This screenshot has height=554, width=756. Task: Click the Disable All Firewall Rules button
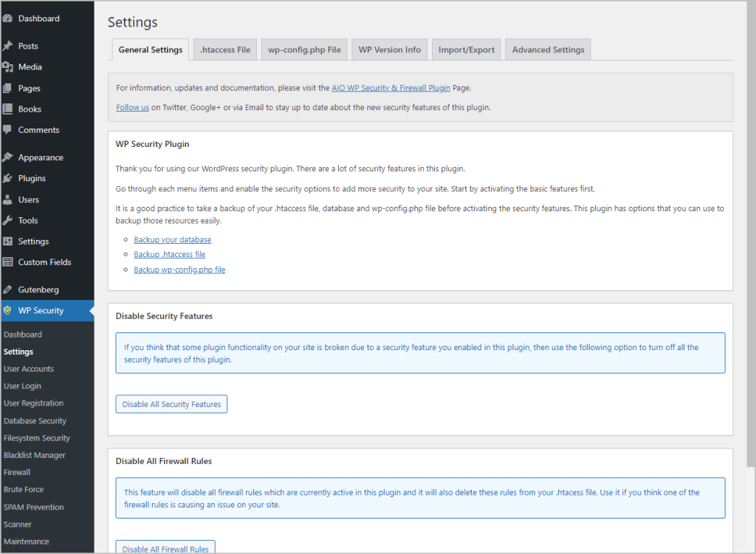coord(165,548)
